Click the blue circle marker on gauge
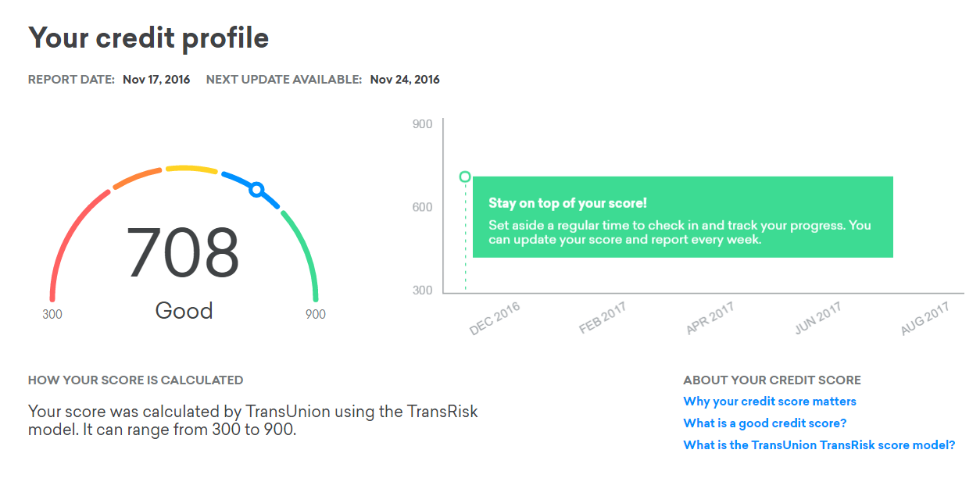Screen dimensions: 980x489 point(256,189)
